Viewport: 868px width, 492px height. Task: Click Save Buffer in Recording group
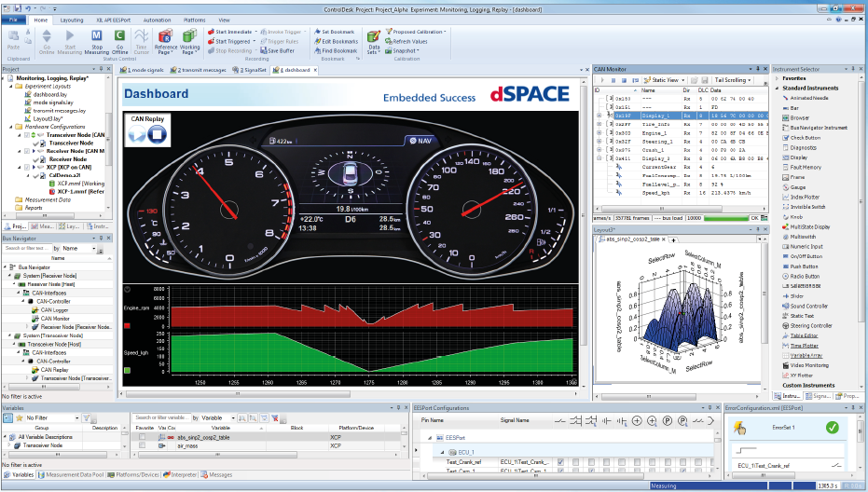277,51
